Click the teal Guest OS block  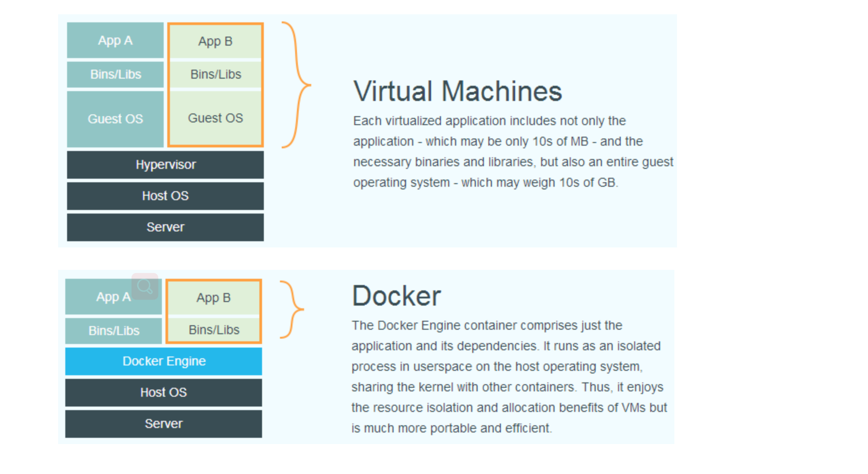point(115,119)
